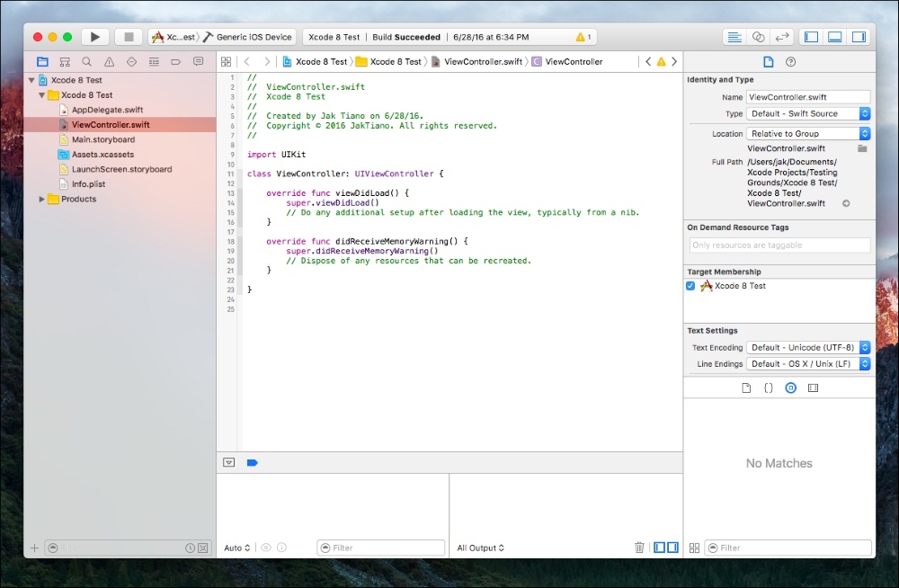Viewport: 899px width, 588px height.
Task: Go to next issue arrow
Action: coord(674,61)
